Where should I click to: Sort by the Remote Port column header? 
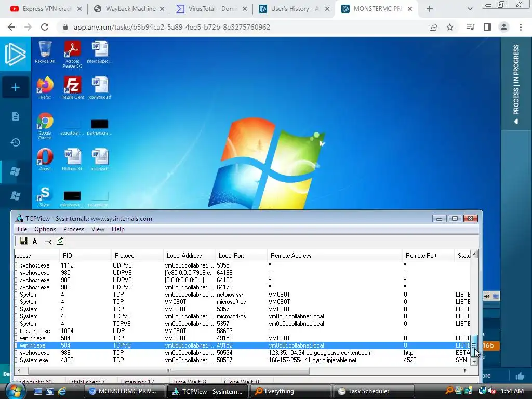[428, 256]
